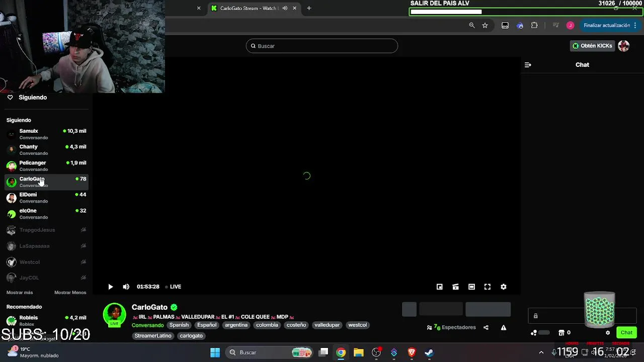Select the argentina tag
The image size is (644, 362).
pyautogui.click(x=236, y=325)
